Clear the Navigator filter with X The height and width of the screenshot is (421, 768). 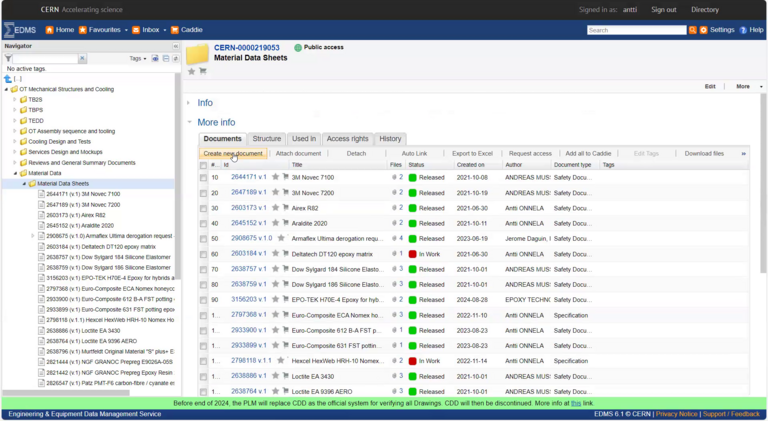point(82,58)
